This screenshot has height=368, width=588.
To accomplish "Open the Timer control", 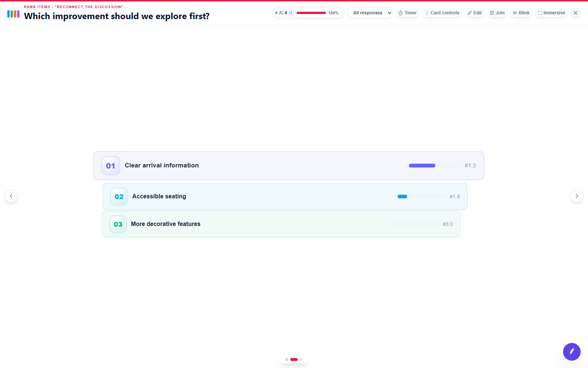I will coord(408,13).
